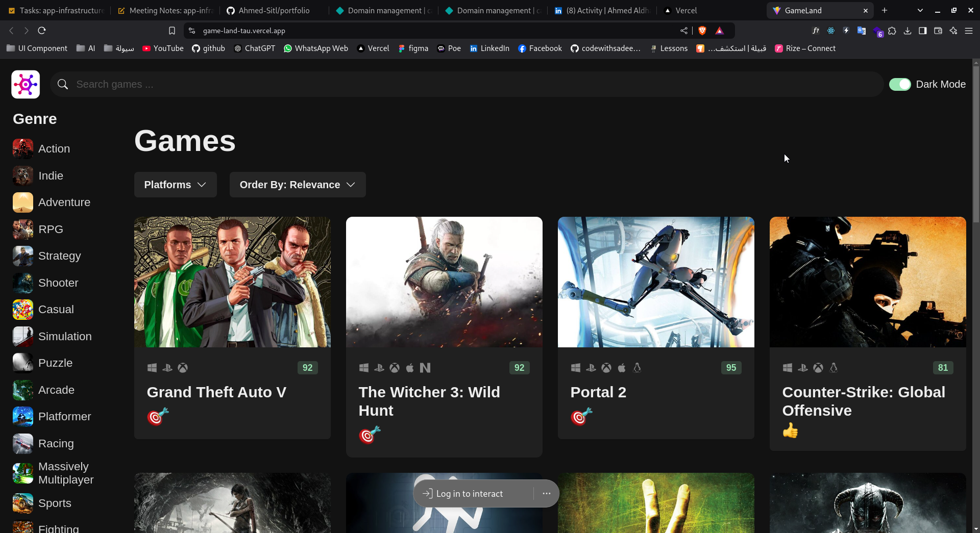Screen dimensions: 980x533
Task: Select the Fighting genre label
Action: click(x=59, y=528)
